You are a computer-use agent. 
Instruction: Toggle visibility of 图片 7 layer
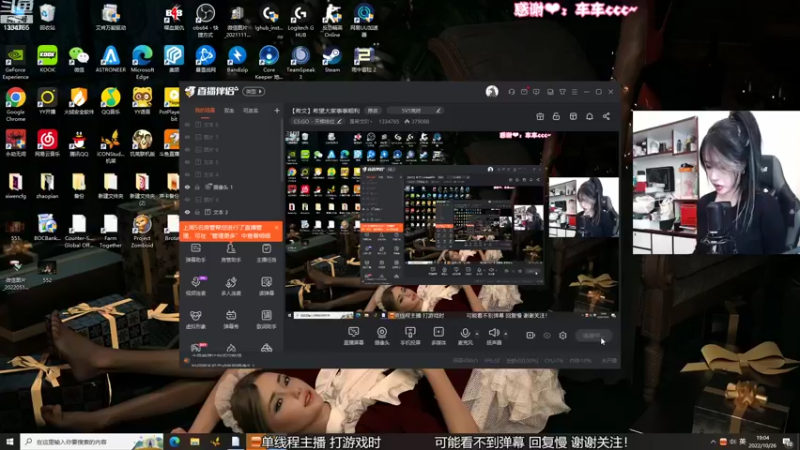tap(187, 137)
